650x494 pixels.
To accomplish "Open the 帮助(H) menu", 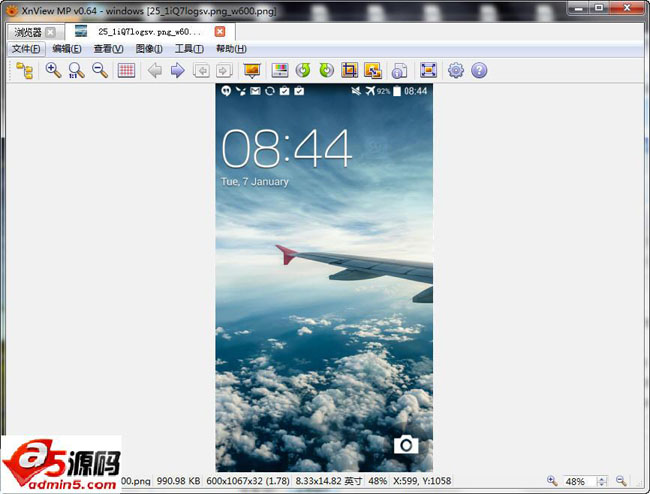I will 231,49.
